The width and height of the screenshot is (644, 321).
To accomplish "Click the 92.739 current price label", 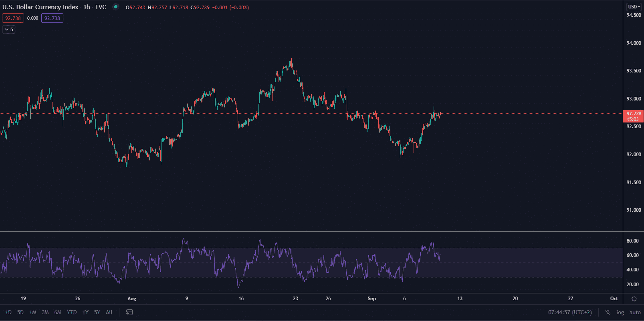I will (x=633, y=114).
